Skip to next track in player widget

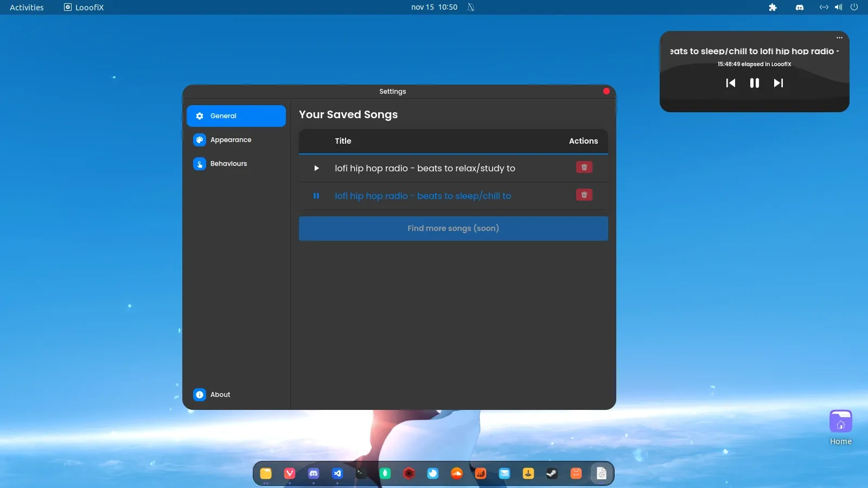[778, 83]
